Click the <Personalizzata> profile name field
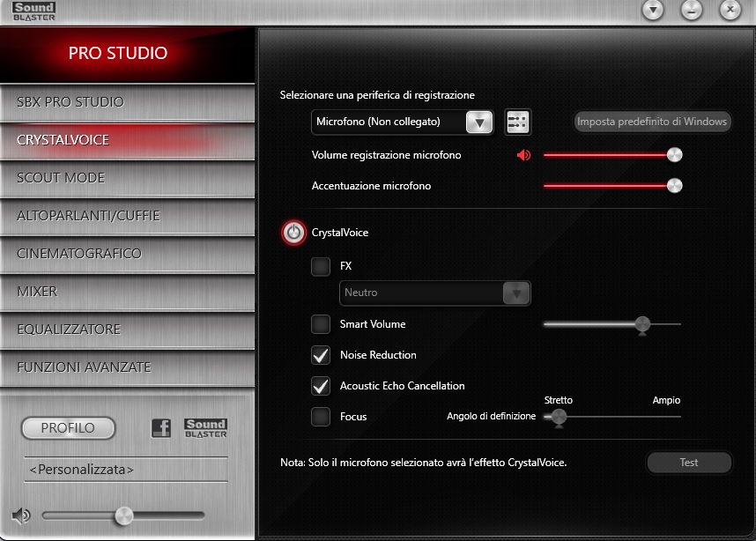756x541 pixels. click(126, 470)
